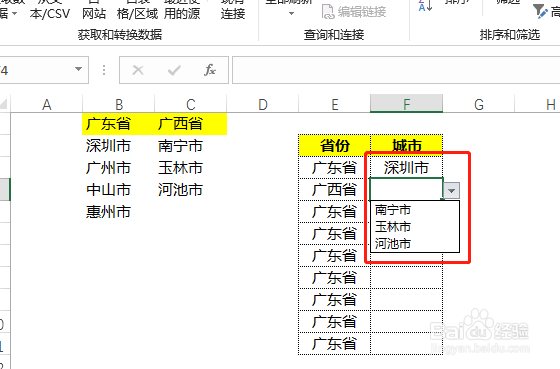Select 玉林市 from the dropdown list
Screen dimensions: 560x369
pos(415,226)
